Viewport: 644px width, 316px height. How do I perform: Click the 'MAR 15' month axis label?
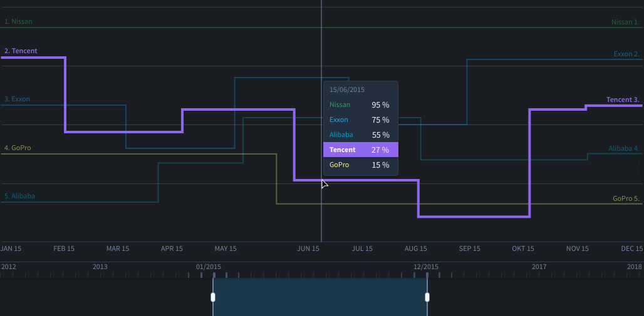(x=118, y=249)
